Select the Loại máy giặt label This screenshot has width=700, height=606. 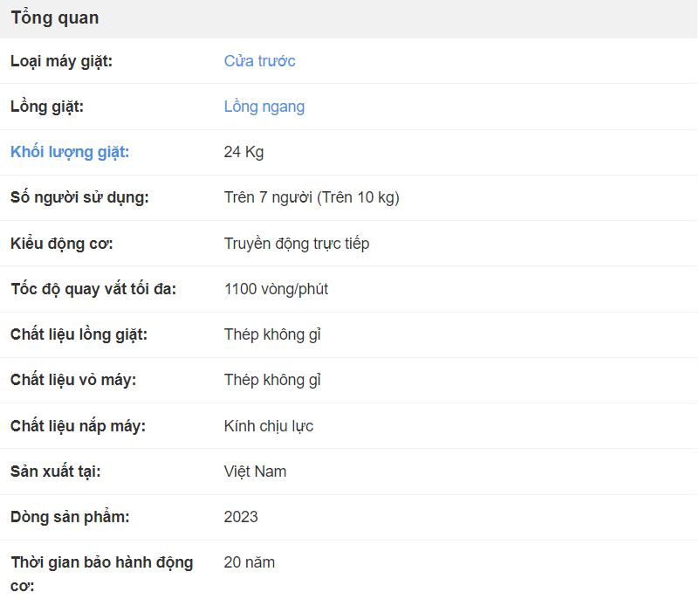tap(62, 61)
